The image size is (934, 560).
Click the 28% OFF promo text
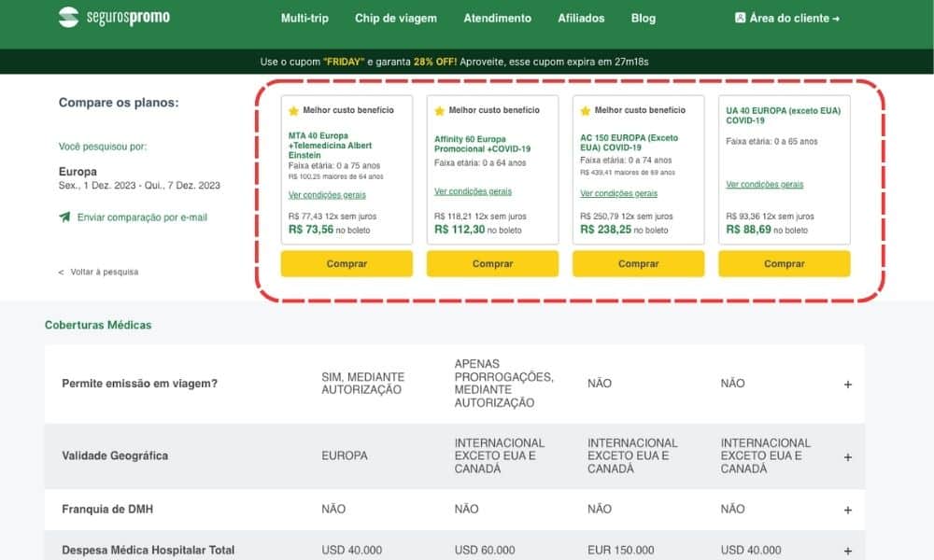pyautogui.click(x=435, y=62)
